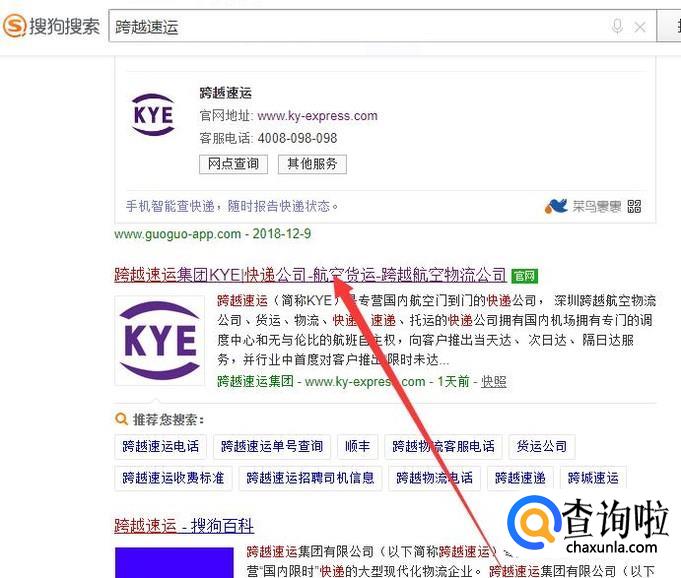The image size is (681, 578).
Task: Clear the search box with the X icon
Action: (x=640, y=27)
